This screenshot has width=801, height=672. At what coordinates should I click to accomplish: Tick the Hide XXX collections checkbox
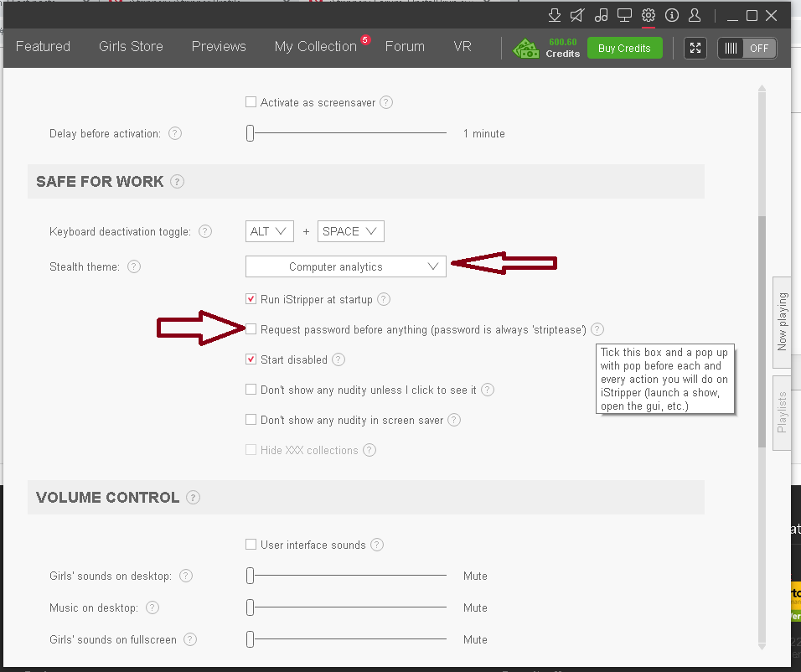(x=251, y=450)
